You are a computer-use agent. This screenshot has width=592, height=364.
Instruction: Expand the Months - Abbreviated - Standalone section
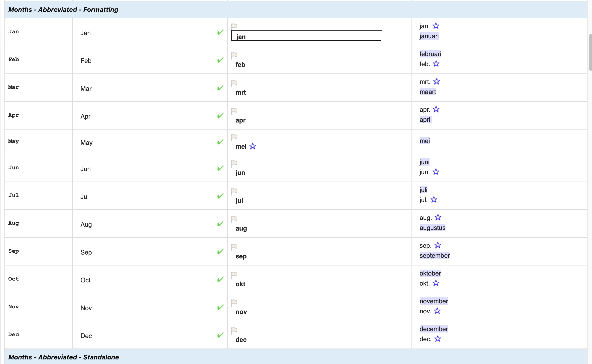(64, 357)
